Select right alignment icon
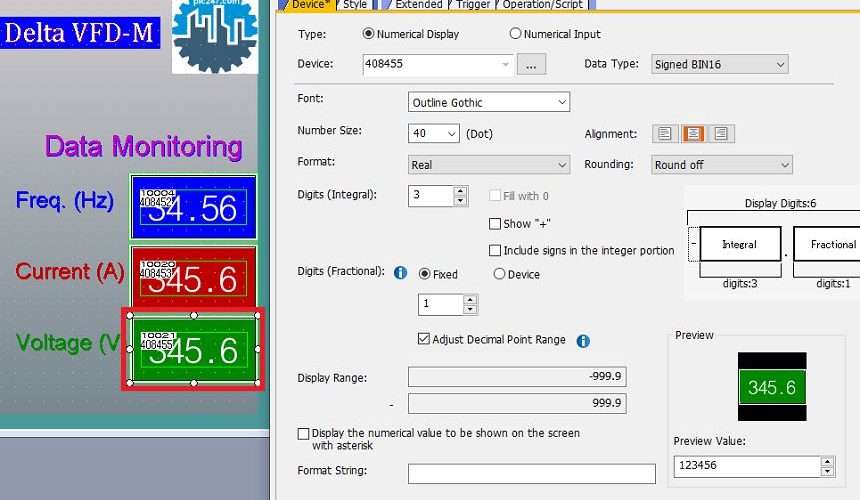This screenshot has height=500, width=860. (x=721, y=134)
